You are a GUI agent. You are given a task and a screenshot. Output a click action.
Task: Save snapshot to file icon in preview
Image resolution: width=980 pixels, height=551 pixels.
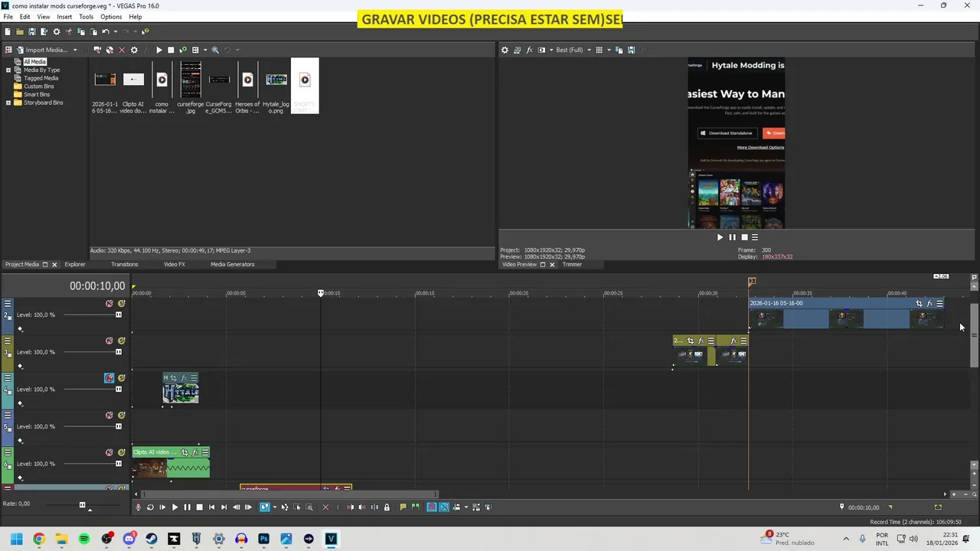[631, 50]
